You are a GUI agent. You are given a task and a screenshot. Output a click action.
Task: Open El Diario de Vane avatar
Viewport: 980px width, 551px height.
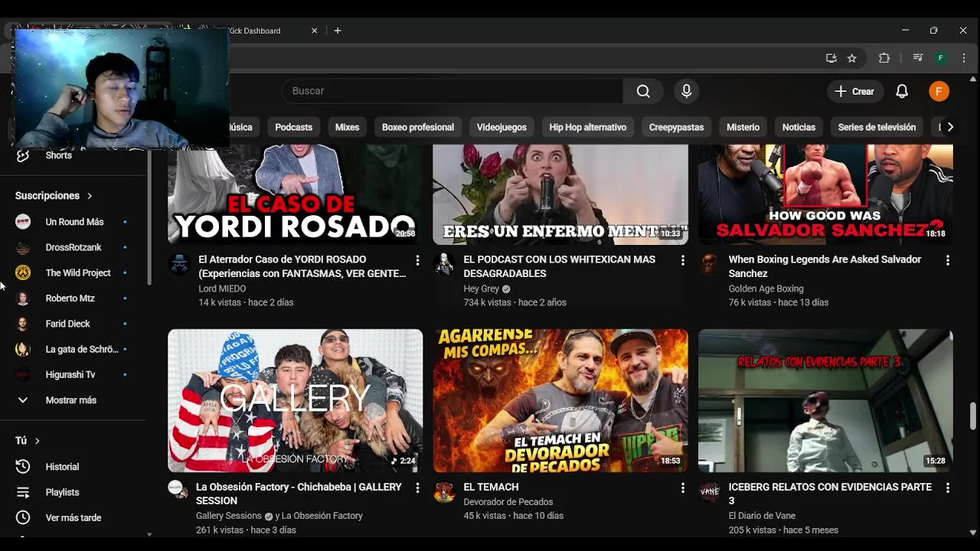[710, 491]
